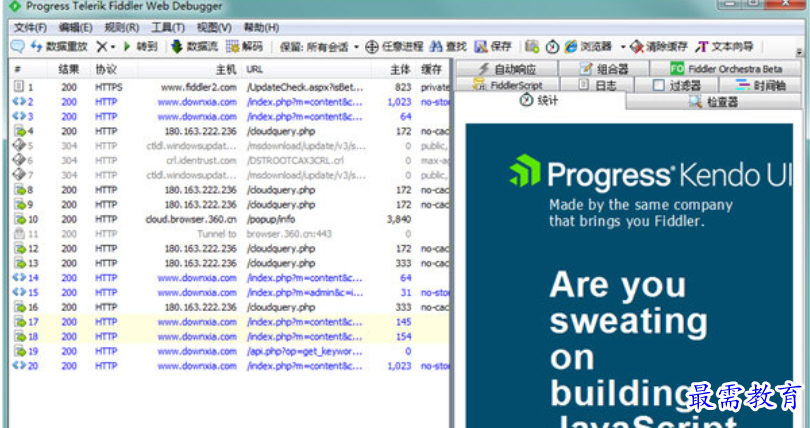810x428 pixels.
Task: Click the Kendo UI advertisement banner text
Action: (641, 213)
